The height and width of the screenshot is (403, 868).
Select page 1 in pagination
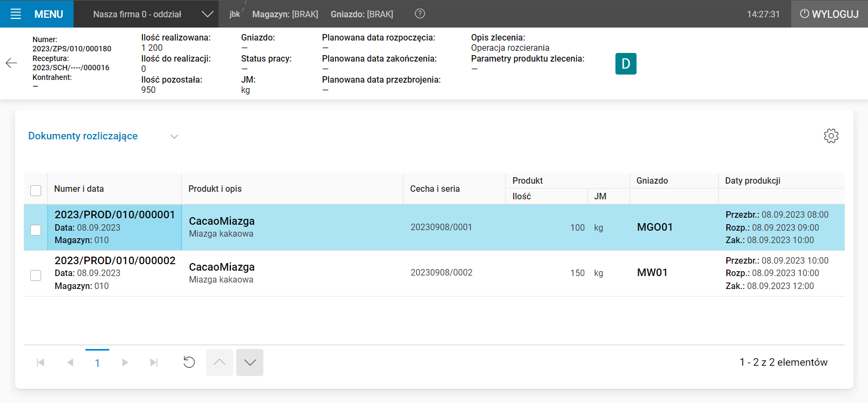(97, 363)
